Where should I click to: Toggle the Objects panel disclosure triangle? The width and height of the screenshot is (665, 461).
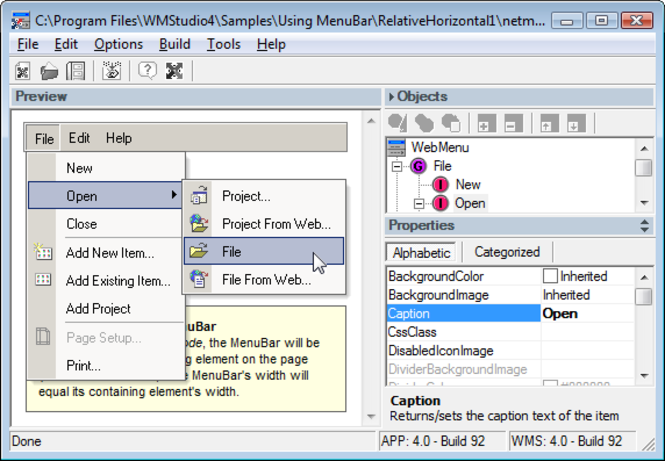point(391,97)
